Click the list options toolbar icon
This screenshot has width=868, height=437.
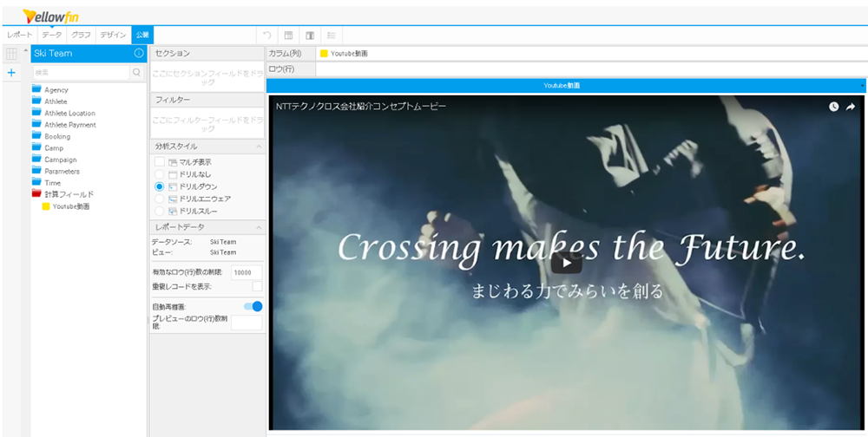tap(332, 36)
